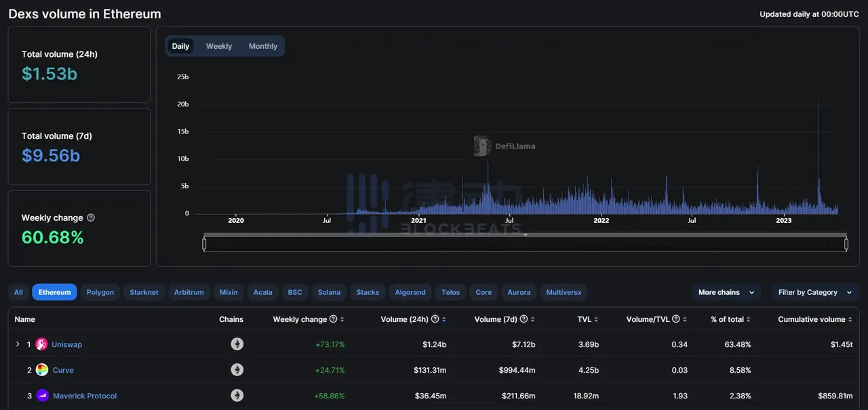868x410 pixels.
Task: Sort table by Cumulative volume arrows
Action: pyautogui.click(x=850, y=319)
